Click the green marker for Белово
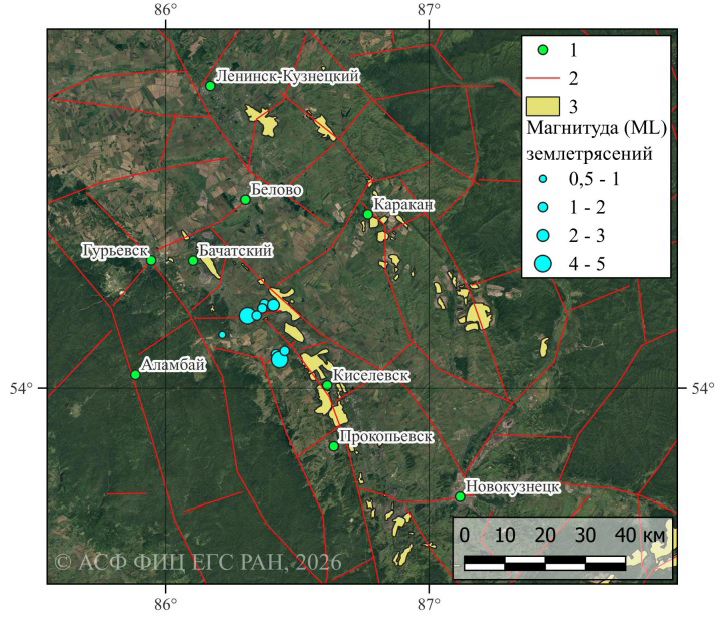727x622 pixels. click(246, 200)
